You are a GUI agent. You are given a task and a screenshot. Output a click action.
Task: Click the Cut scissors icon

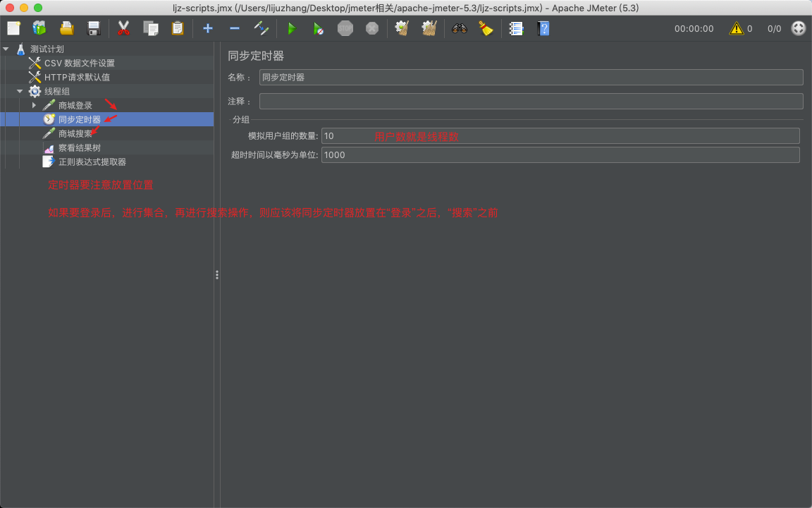click(x=123, y=28)
